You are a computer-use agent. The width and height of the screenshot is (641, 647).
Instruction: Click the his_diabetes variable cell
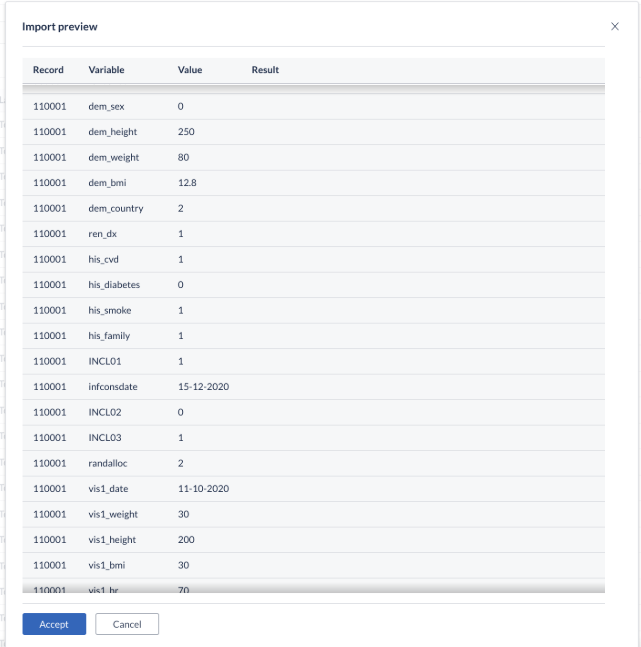tap(114, 285)
